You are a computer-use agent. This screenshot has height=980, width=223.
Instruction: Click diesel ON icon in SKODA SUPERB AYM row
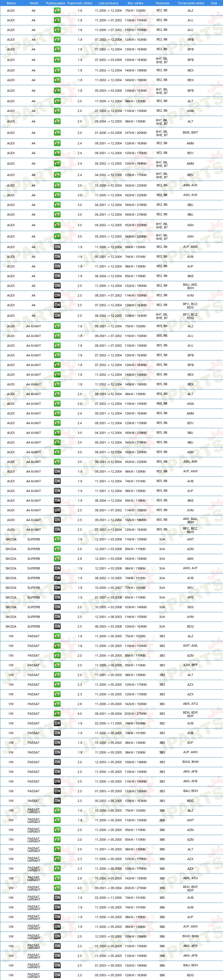tap(57, 617)
